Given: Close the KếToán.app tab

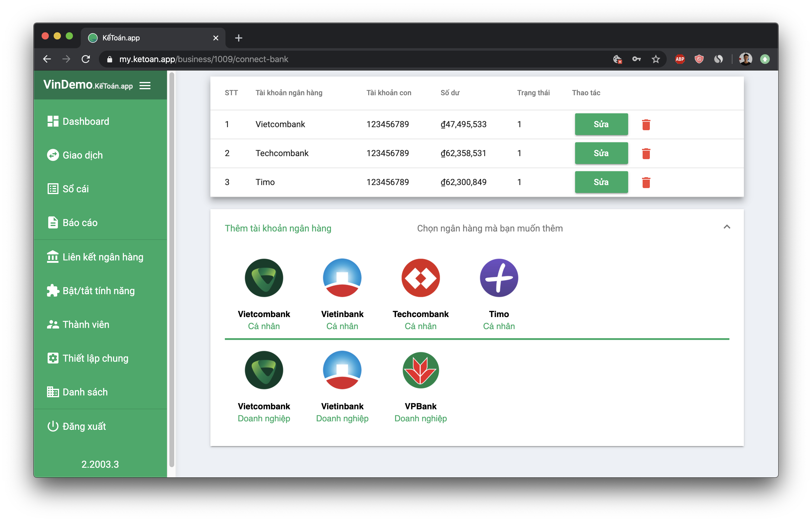Looking at the screenshot, I should pos(216,38).
